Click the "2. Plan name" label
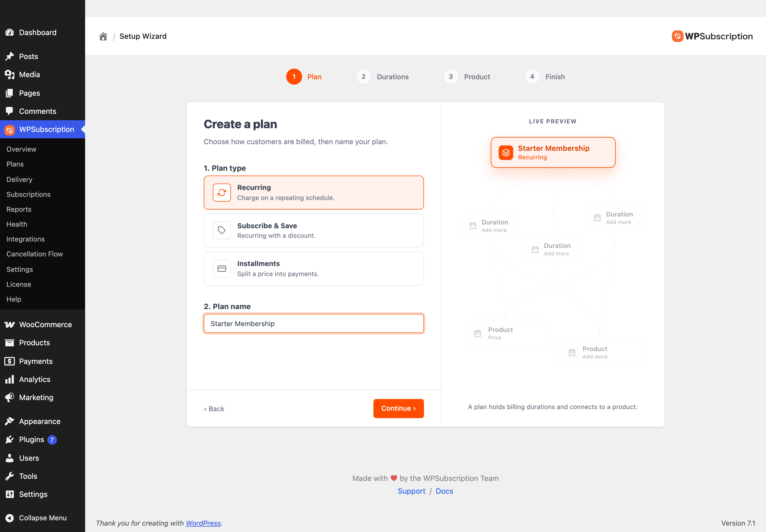Image resolution: width=766 pixels, height=532 pixels. pyautogui.click(x=227, y=306)
